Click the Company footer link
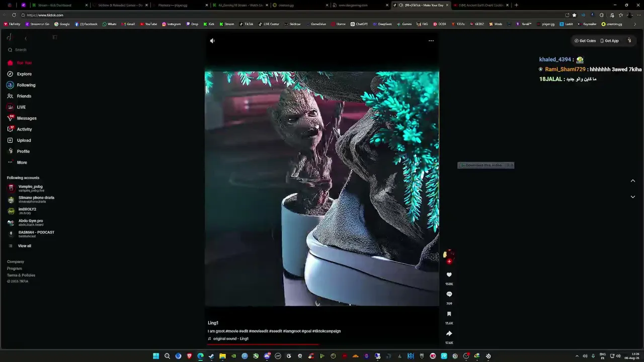The image size is (644, 362). (x=16, y=261)
